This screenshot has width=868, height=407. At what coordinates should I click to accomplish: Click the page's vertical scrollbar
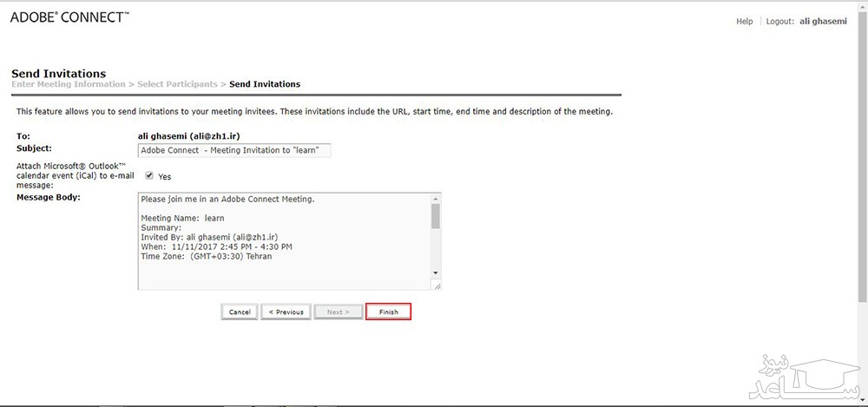862,174
